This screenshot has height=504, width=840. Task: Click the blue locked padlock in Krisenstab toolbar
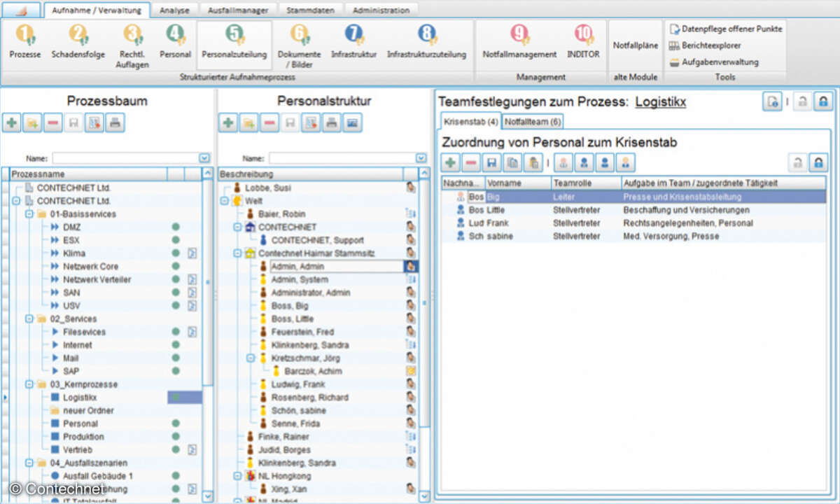(x=817, y=162)
